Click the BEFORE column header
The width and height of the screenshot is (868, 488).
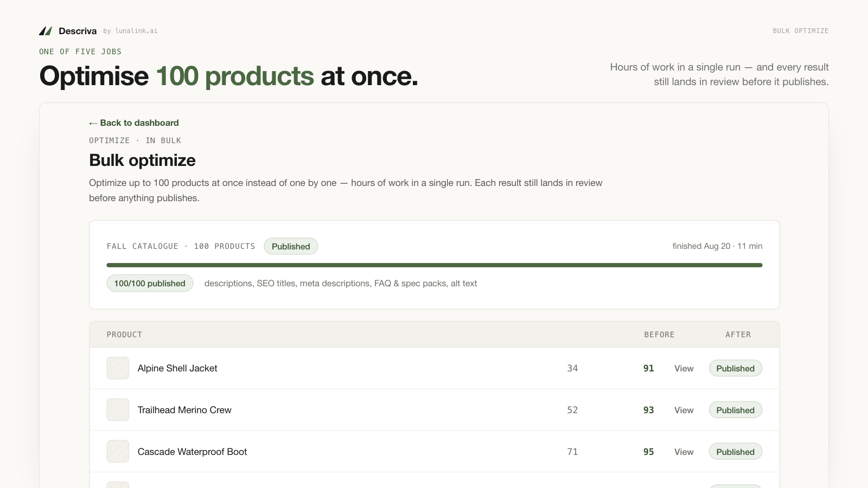(659, 335)
